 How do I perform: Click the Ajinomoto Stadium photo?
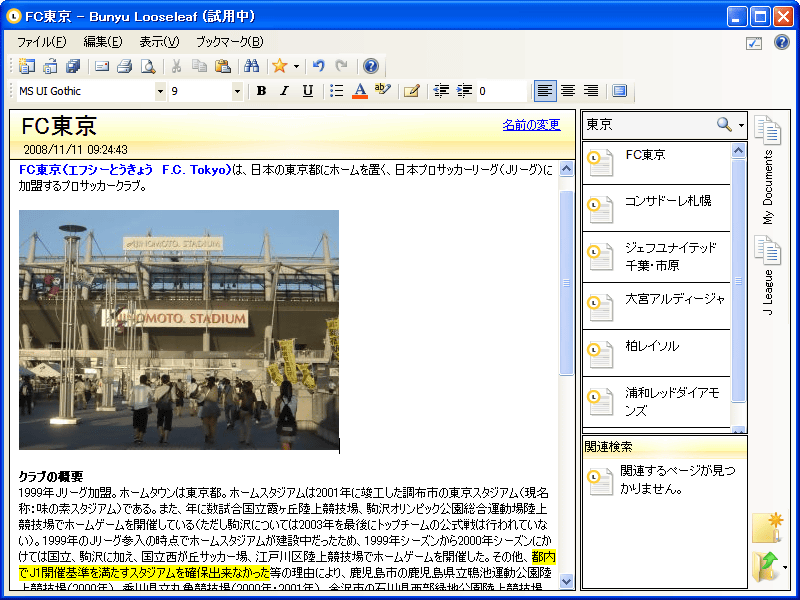[179, 330]
